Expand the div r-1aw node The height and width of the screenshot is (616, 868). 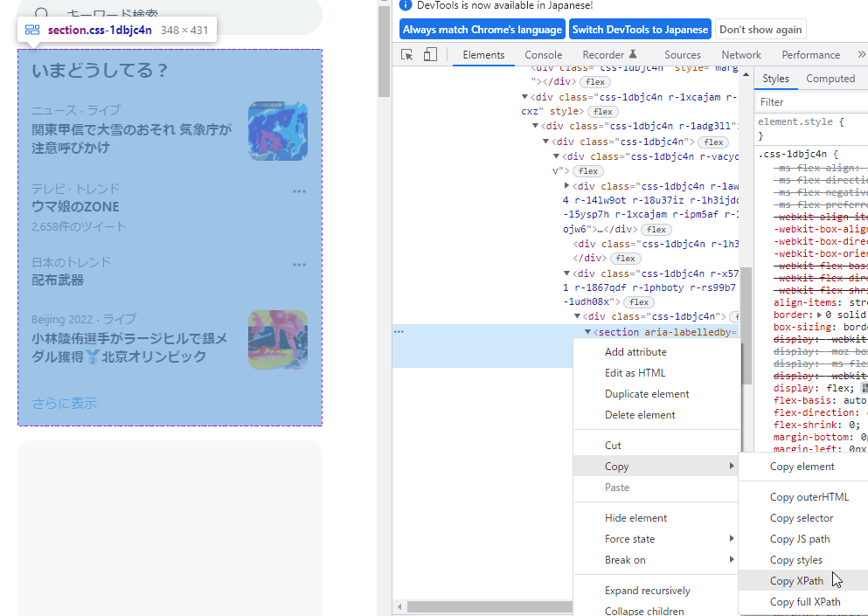coord(566,185)
